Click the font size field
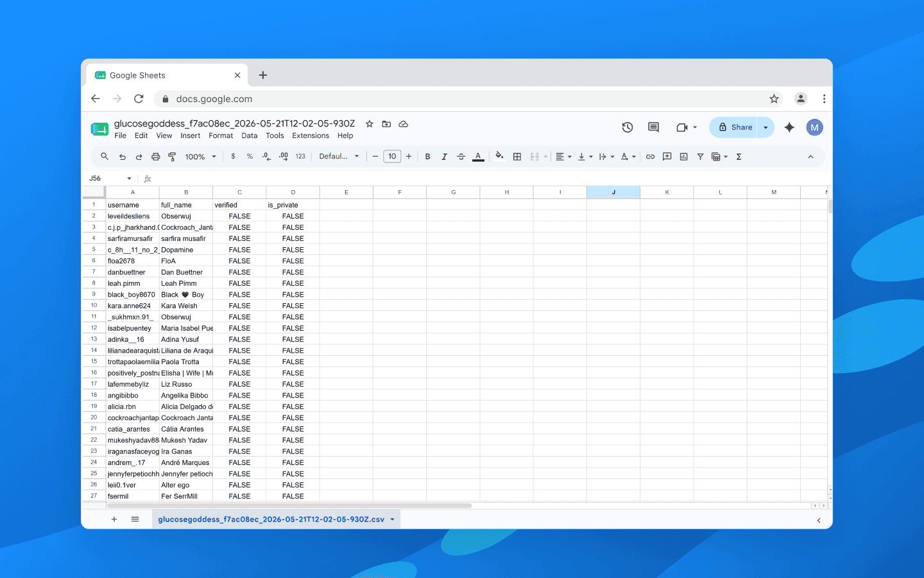924x578 pixels. coord(392,157)
